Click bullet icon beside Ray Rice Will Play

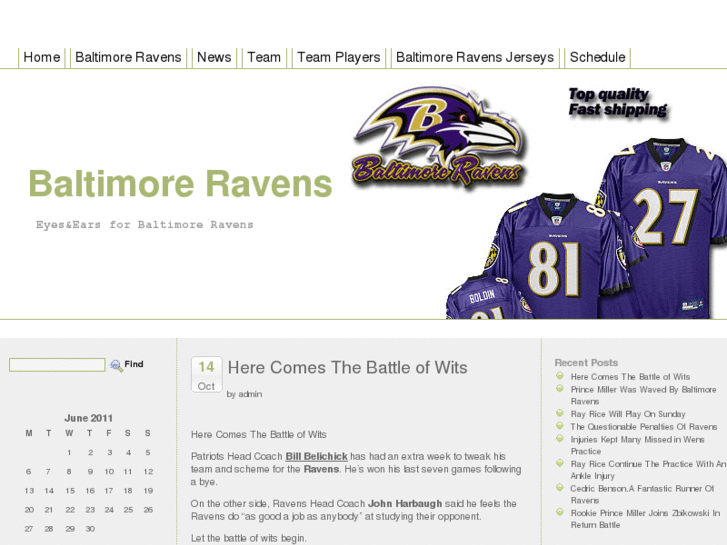point(560,413)
